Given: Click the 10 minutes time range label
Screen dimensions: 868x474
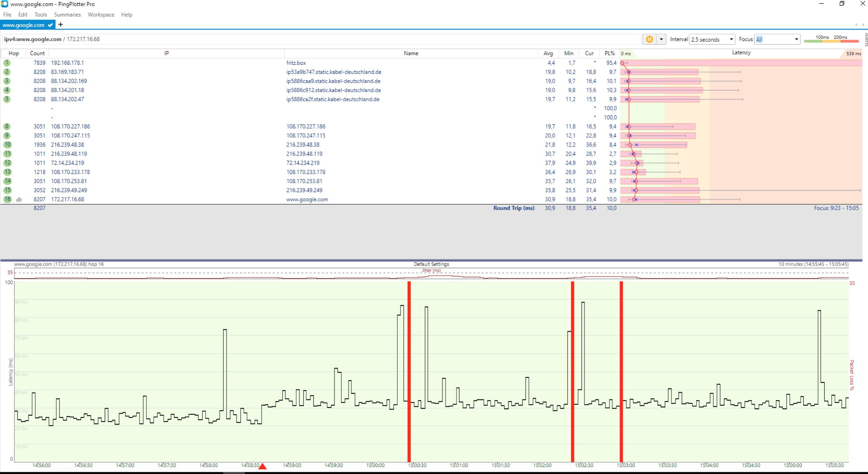Looking at the screenshot, I should point(813,264).
